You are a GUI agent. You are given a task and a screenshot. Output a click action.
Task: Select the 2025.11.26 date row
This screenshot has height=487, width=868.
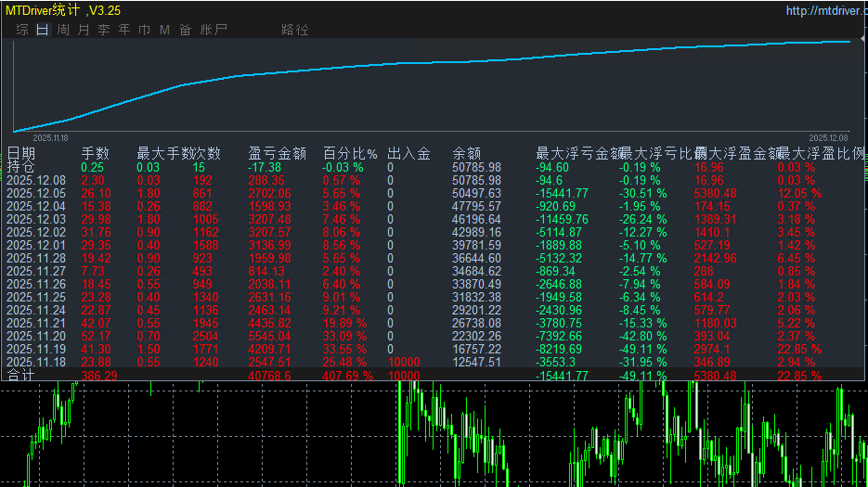[x=36, y=285]
